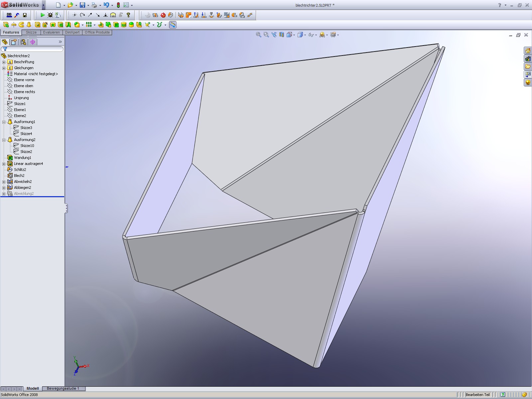Expand the Abwickeln2 tree node
The image size is (532, 399).
[x=4, y=182]
